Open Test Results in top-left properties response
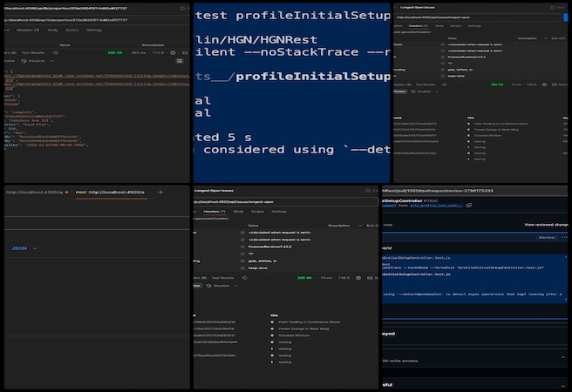 [33, 53]
